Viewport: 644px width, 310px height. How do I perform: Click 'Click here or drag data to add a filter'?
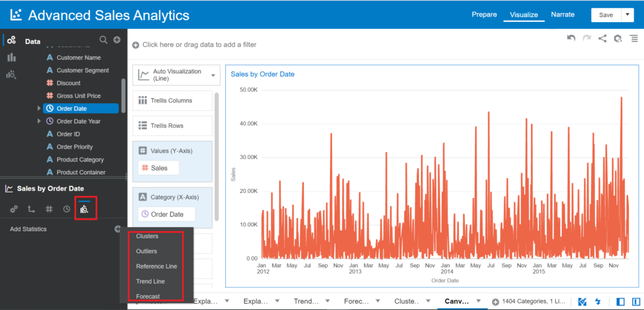199,45
